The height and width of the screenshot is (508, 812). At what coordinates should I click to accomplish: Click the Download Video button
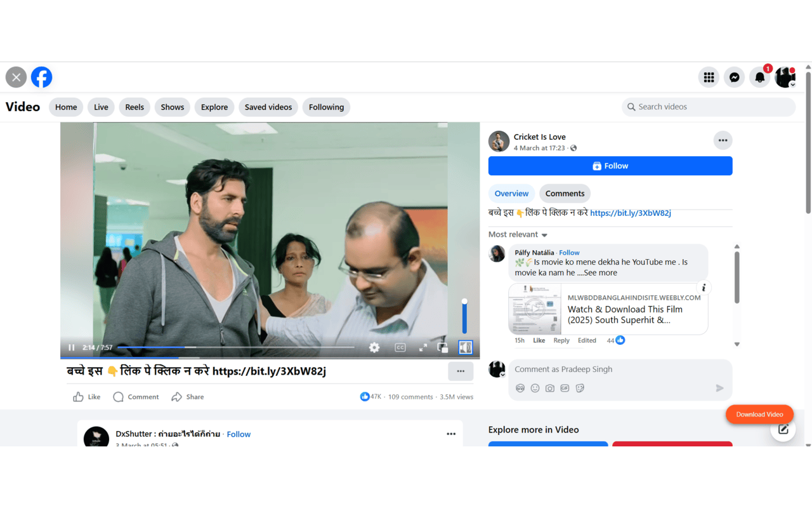[759, 414]
